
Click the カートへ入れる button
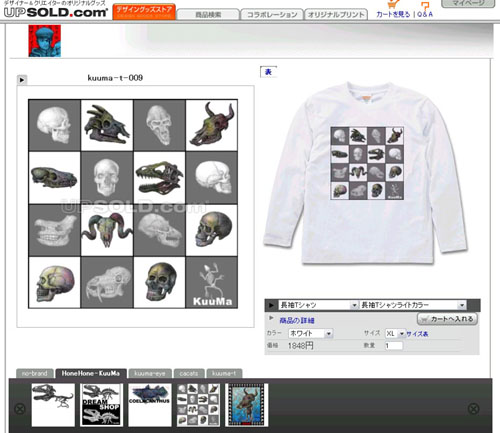point(447,319)
